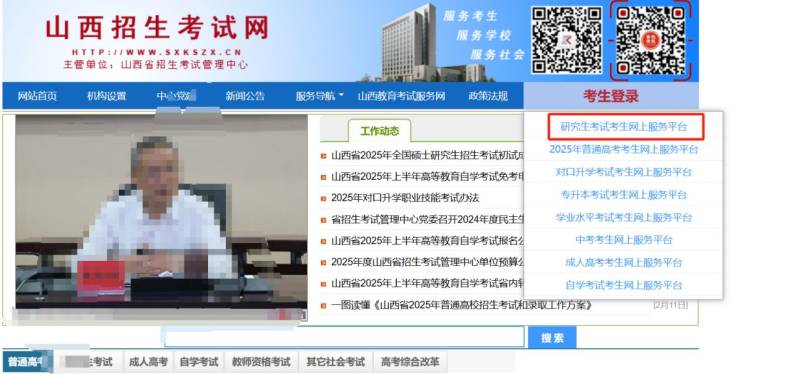800x374 pixels.
Task: Focus the site search input field
Action: (x=344, y=337)
